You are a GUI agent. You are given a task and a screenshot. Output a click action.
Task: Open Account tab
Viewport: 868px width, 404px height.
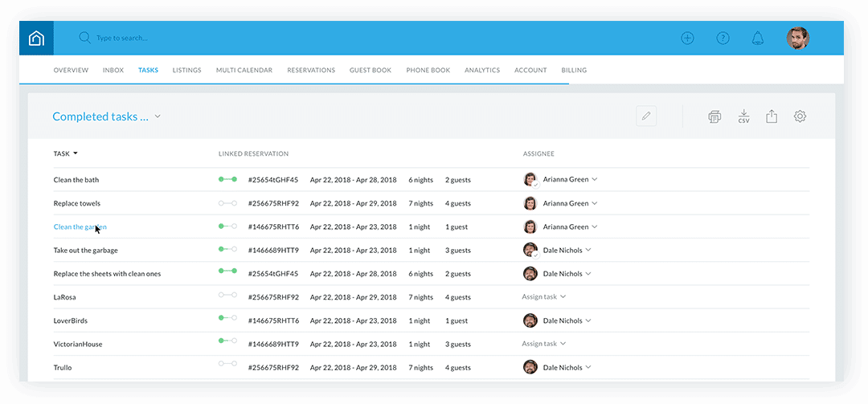[x=530, y=71]
